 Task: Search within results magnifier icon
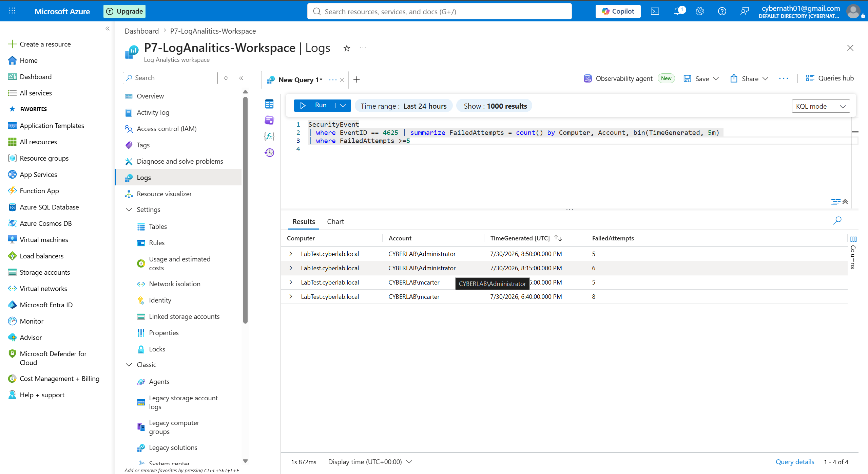pos(837,221)
